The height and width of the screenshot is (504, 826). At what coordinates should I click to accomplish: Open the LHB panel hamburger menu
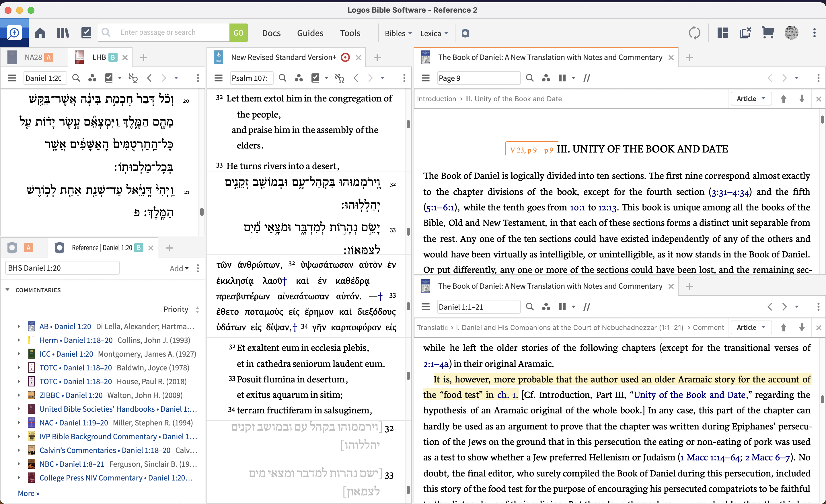click(12, 78)
